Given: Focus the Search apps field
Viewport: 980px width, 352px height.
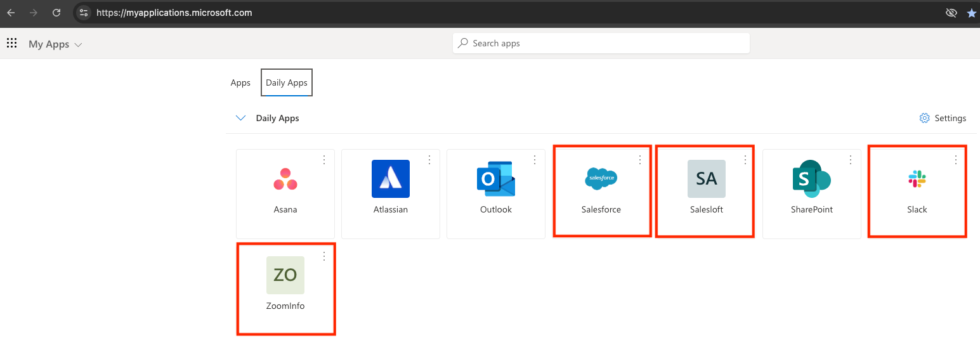Looking at the screenshot, I should (601, 43).
